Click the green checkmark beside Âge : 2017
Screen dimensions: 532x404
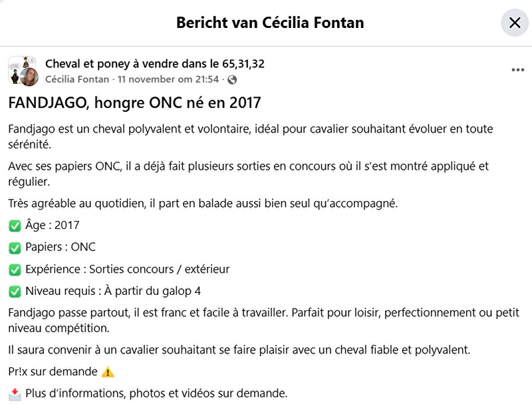(x=15, y=226)
